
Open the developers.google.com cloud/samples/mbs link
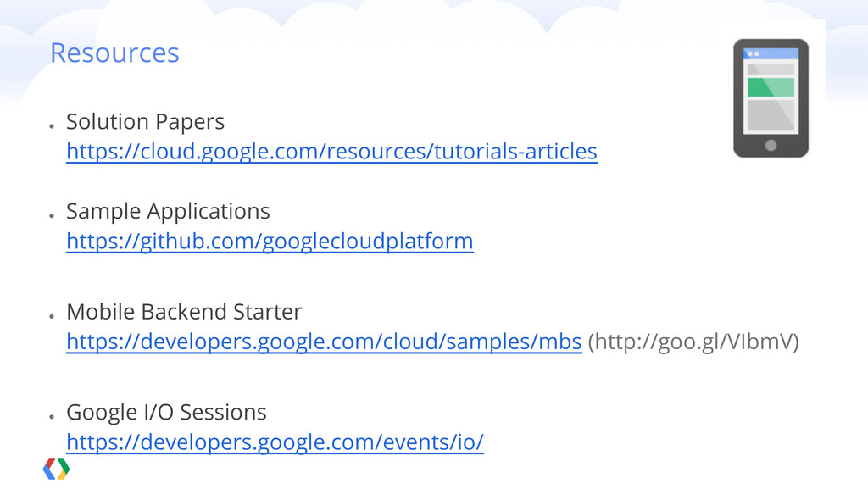324,342
